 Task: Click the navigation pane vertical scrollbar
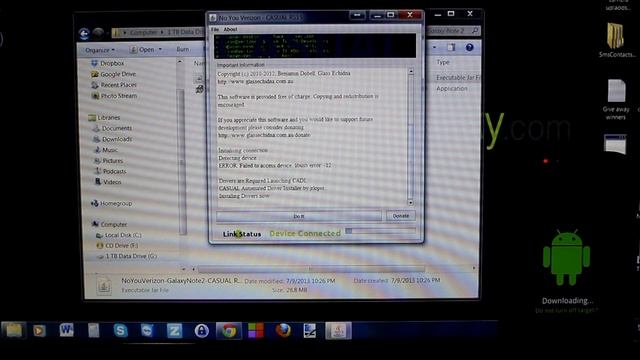(x=182, y=163)
